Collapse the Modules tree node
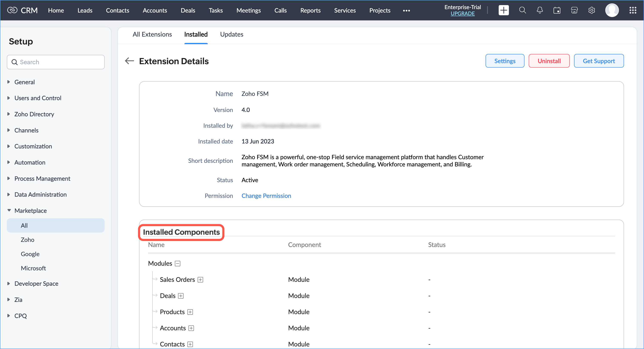The width and height of the screenshot is (644, 349). pyautogui.click(x=178, y=264)
